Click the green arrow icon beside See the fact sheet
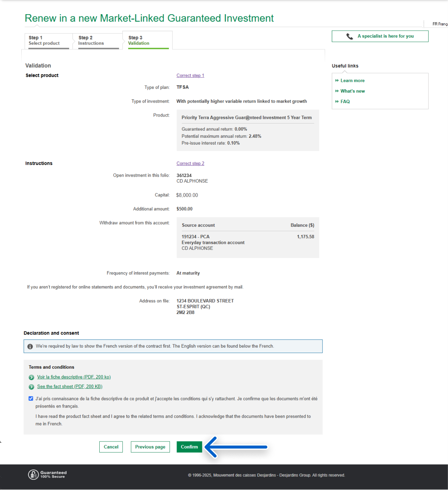 [x=31, y=387]
